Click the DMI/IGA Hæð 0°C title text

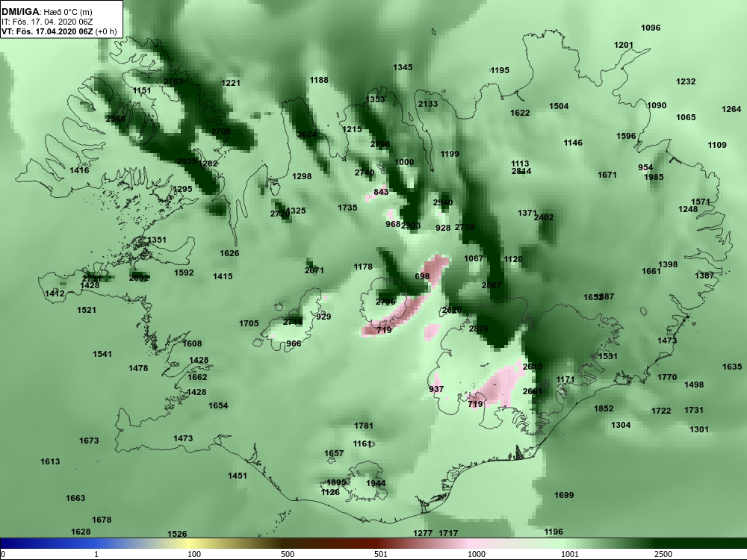[x=47, y=12]
